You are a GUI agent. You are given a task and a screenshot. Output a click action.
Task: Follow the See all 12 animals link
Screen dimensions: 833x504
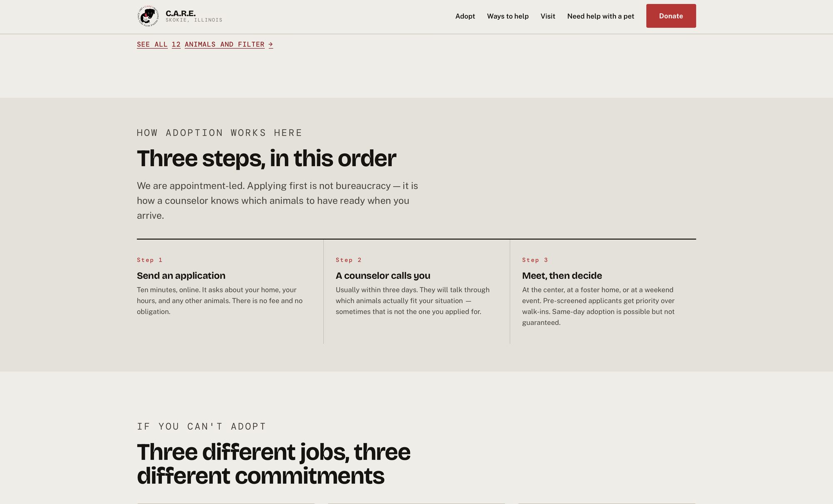[x=205, y=44]
